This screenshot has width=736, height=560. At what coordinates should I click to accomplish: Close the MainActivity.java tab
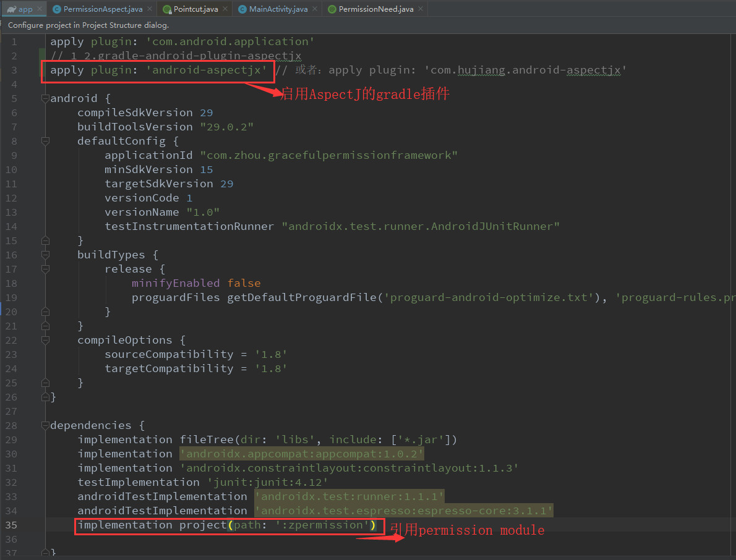(314, 9)
